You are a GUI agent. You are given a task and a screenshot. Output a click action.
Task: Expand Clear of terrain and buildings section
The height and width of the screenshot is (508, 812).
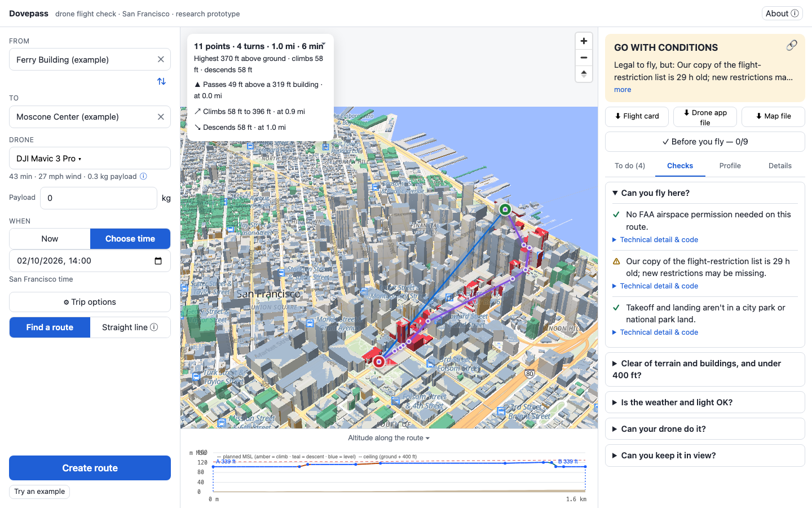pyautogui.click(x=705, y=370)
